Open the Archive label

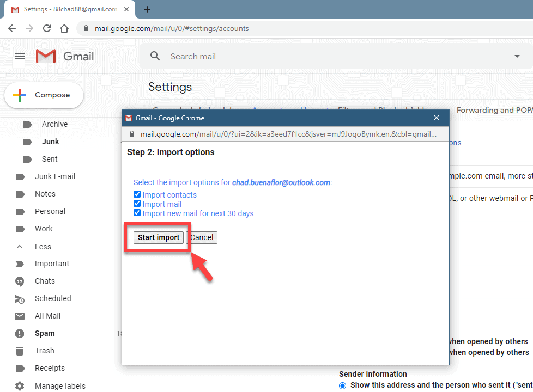pos(54,124)
